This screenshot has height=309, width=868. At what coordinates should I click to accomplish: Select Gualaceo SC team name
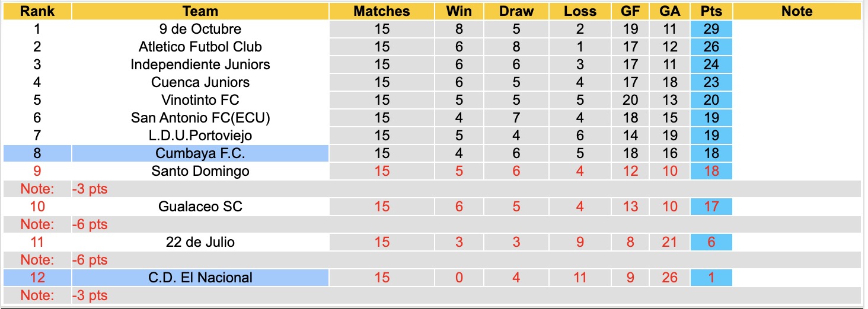click(200, 207)
